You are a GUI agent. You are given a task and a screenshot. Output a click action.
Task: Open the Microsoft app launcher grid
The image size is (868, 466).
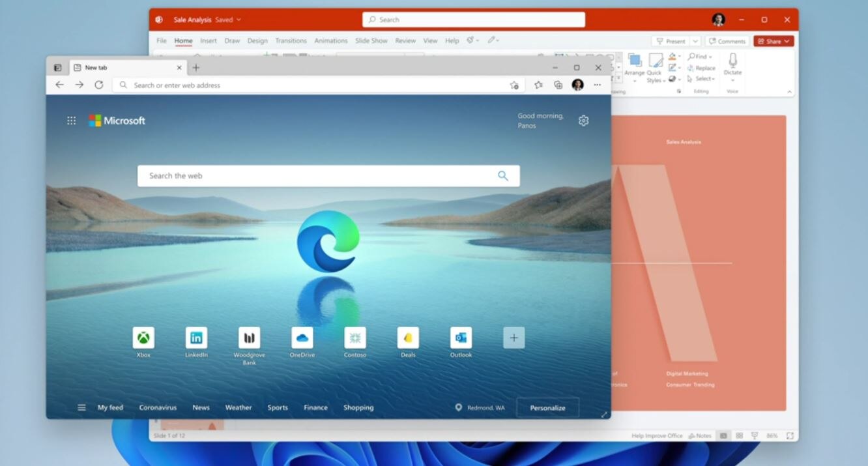coord(71,120)
